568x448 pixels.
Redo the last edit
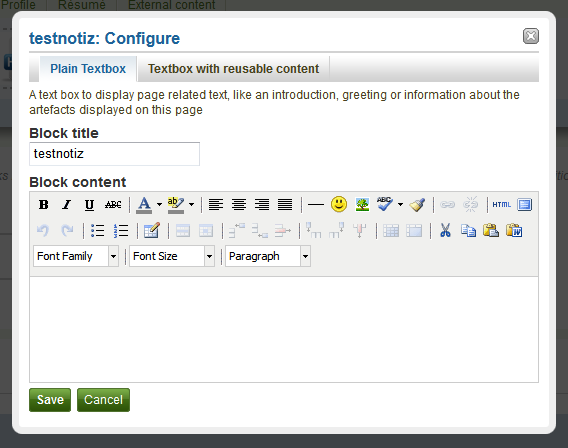(x=67, y=230)
